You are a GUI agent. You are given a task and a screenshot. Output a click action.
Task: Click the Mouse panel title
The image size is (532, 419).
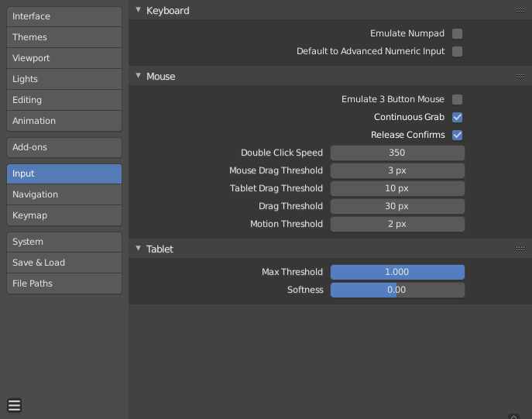(x=161, y=77)
